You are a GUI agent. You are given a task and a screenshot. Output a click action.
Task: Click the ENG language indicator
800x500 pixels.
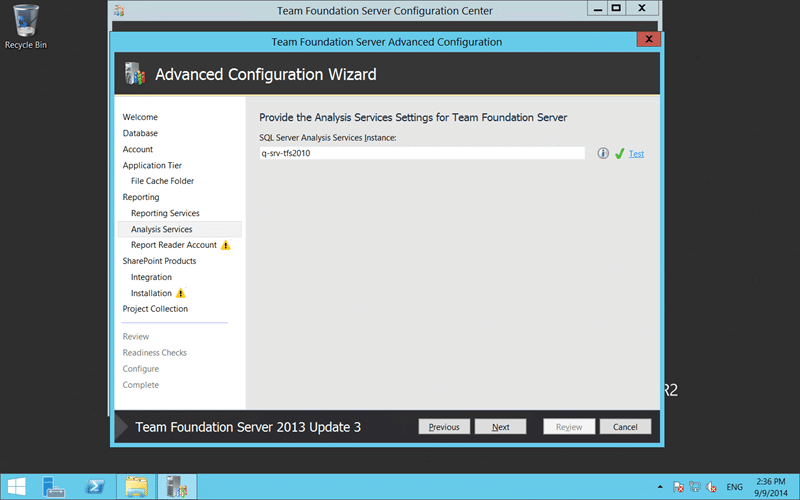734,487
